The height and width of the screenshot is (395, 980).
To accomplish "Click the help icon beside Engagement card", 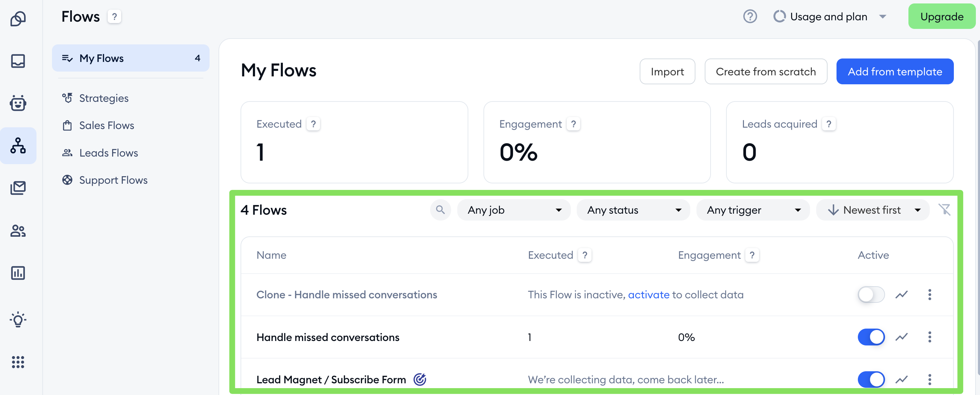I will coord(573,124).
